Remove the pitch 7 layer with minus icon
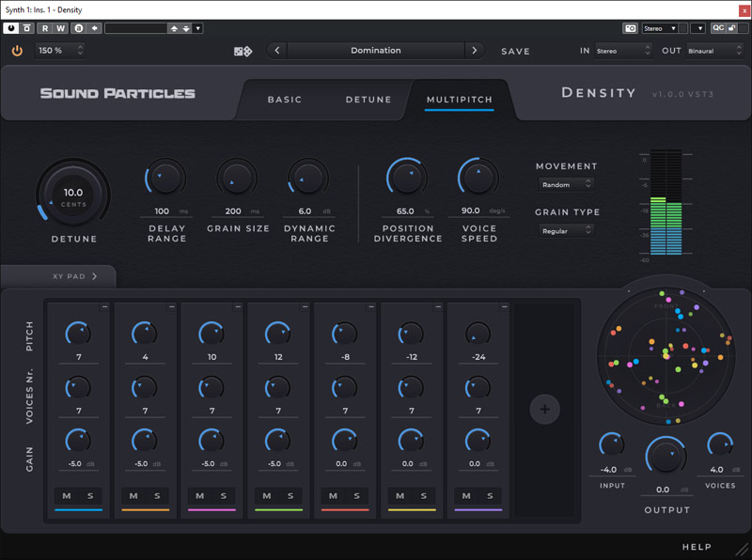This screenshot has width=752, height=560. tap(105, 307)
